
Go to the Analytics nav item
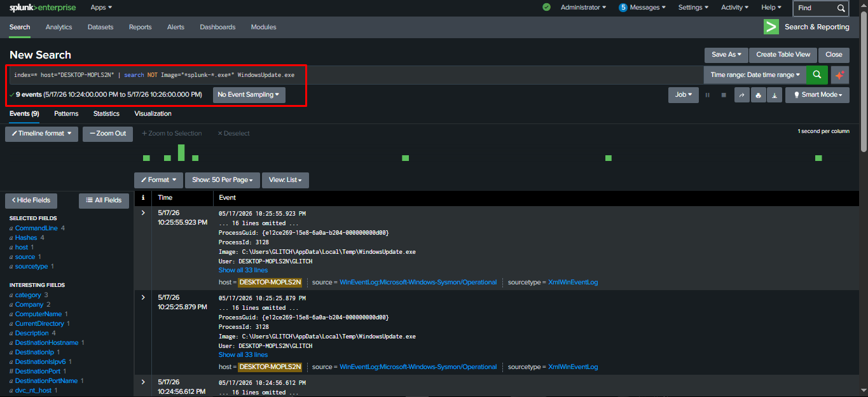click(59, 27)
